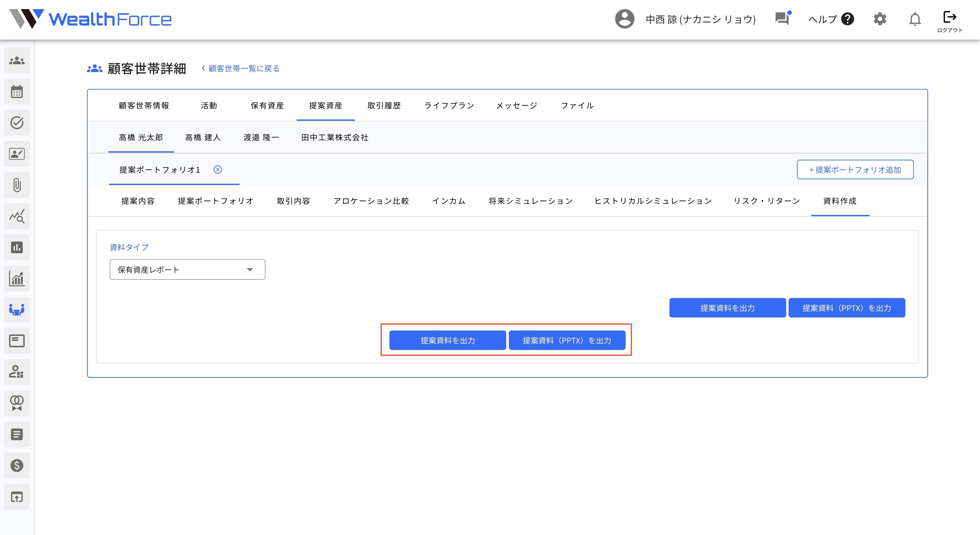
Task: Open the 取引内容 sub-tab
Action: pyautogui.click(x=293, y=201)
